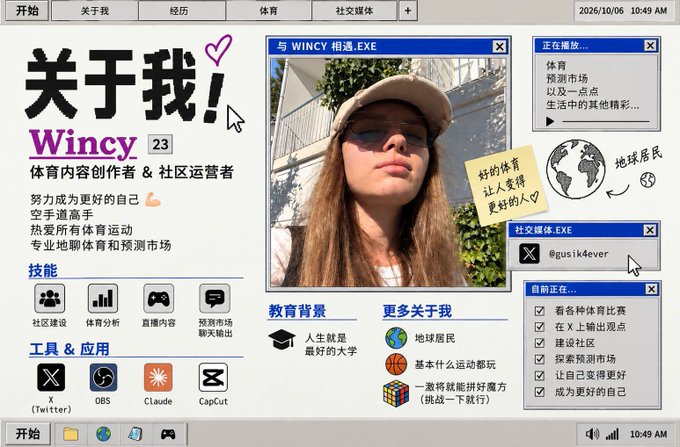
Task: Click the purple Wincy name link
Action: [x=83, y=144]
